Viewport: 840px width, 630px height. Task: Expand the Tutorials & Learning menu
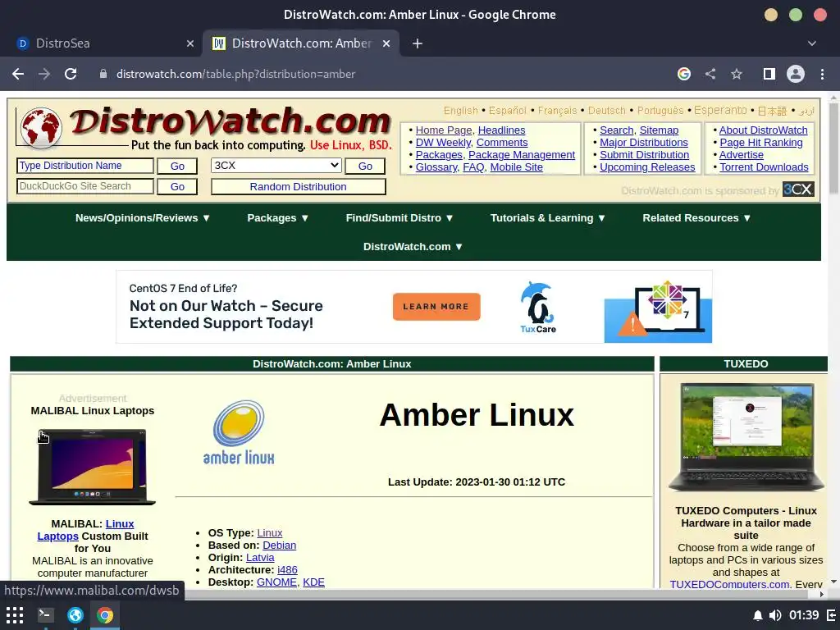click(x=548, y=218)
